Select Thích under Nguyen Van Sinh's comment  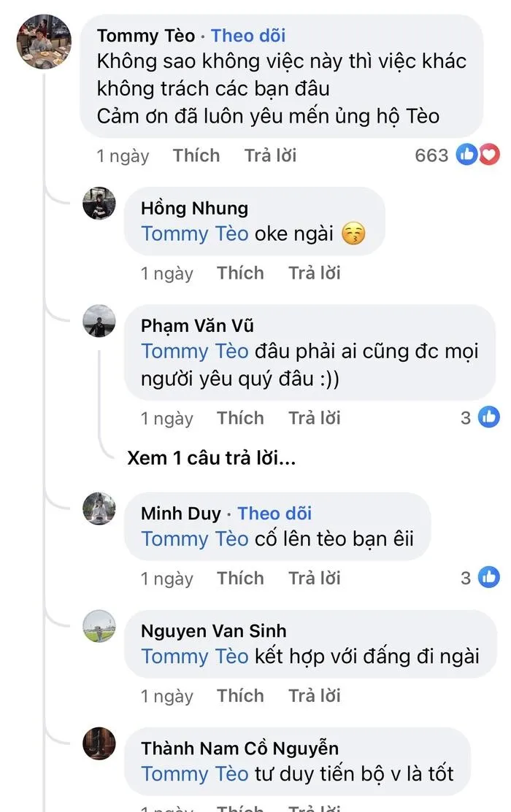pos(241,695)
